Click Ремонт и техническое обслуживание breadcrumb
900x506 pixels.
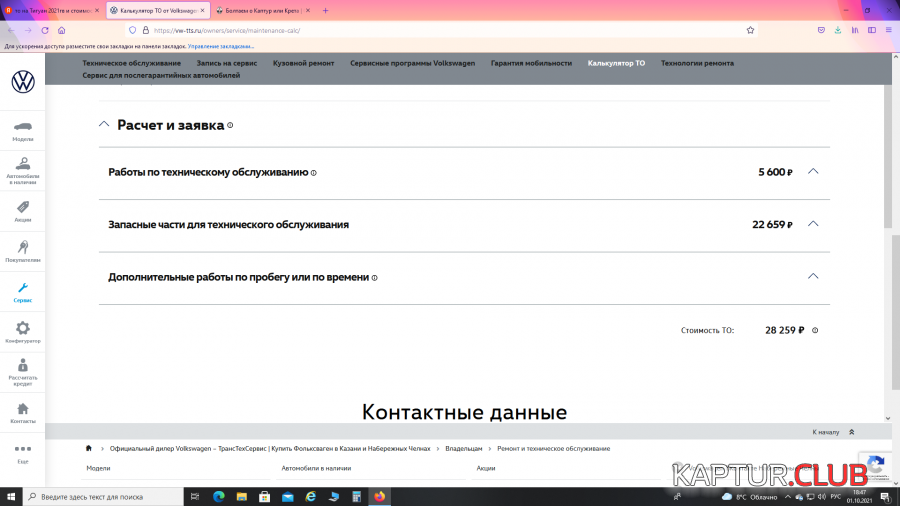tap(554, 449)
